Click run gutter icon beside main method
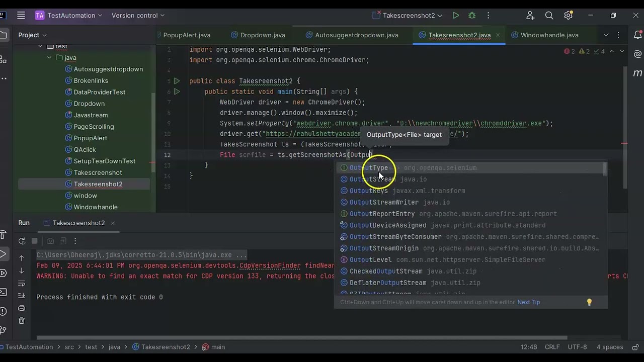The height and width of the screenshot is (362, 644). coord(177,92)
